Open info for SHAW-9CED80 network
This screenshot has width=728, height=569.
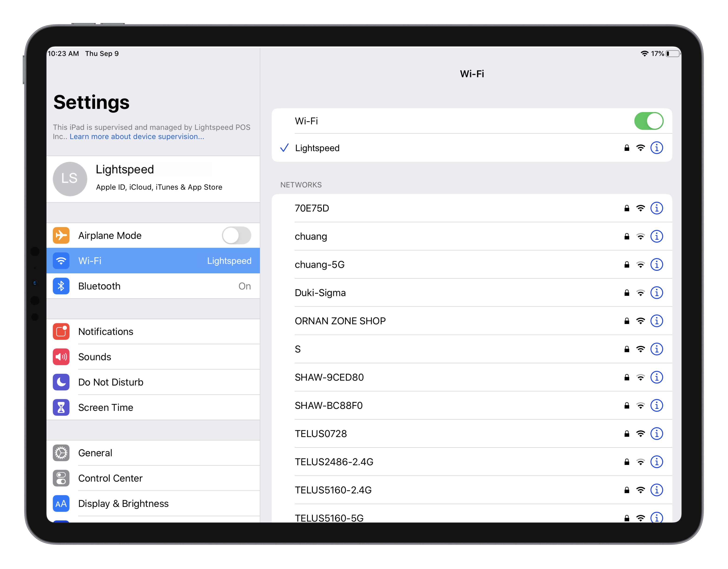(657, 377)
